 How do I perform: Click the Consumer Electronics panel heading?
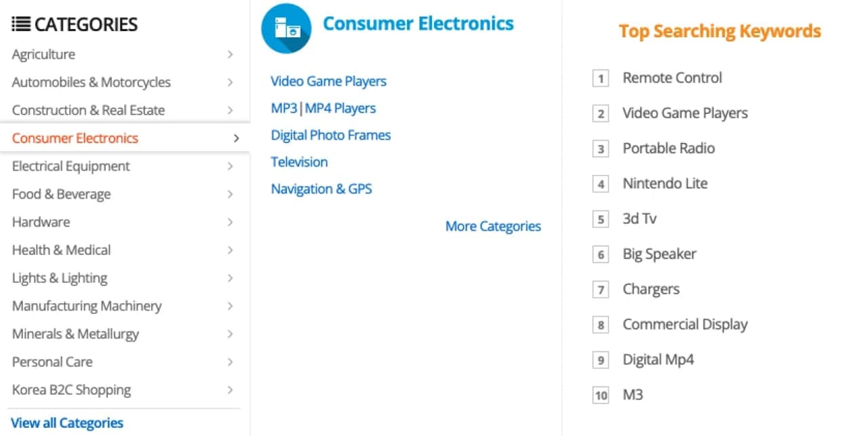(418, 24)
